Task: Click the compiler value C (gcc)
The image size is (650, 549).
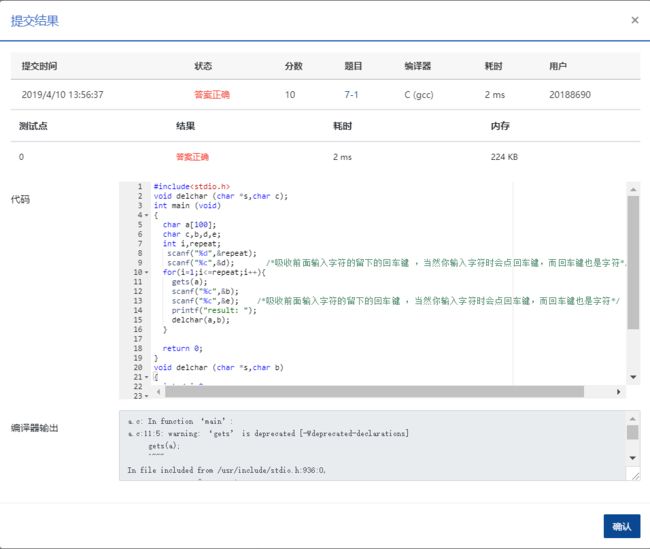Action: point(419,95)
